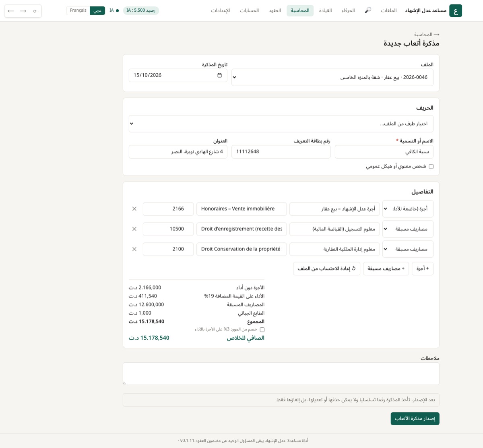483x448 pixels.
Task: Click the fee before tax 2.166,000
Action: pos(145,288)
